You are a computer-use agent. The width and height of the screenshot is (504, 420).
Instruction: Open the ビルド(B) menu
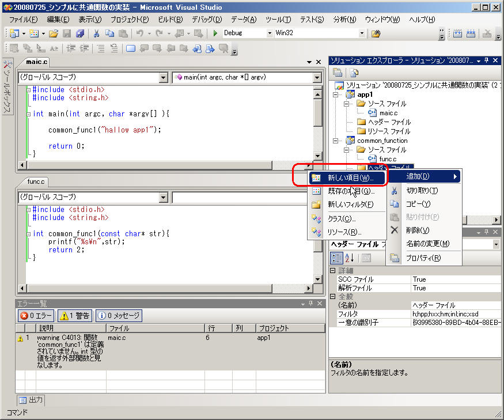coord(169,20)
